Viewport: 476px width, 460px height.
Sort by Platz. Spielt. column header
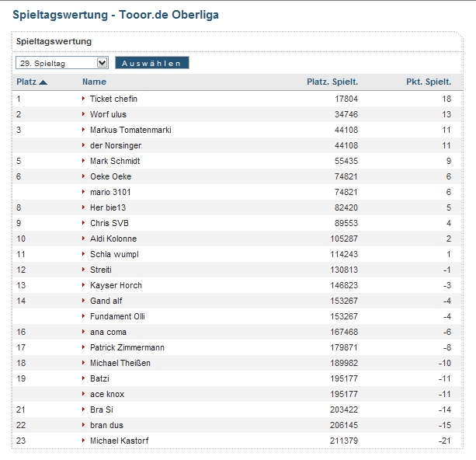pyautogui.click(x=332, y=82)
